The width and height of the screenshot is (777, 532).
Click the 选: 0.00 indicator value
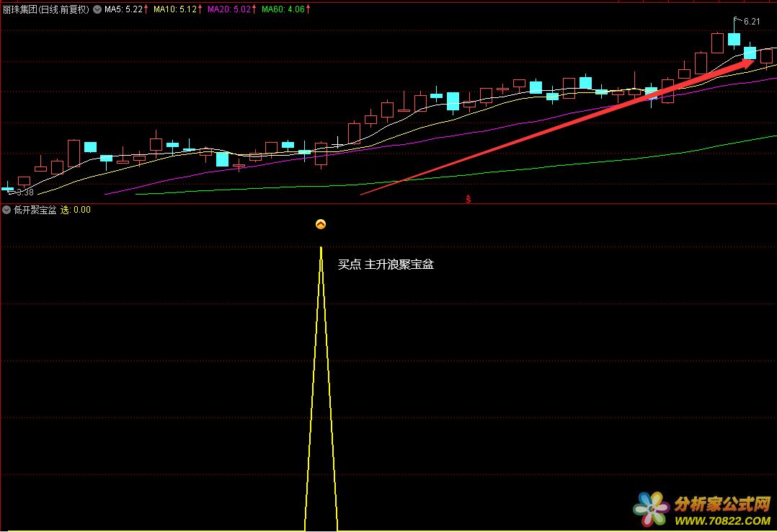pyautogui.click(x=75, y=210)
